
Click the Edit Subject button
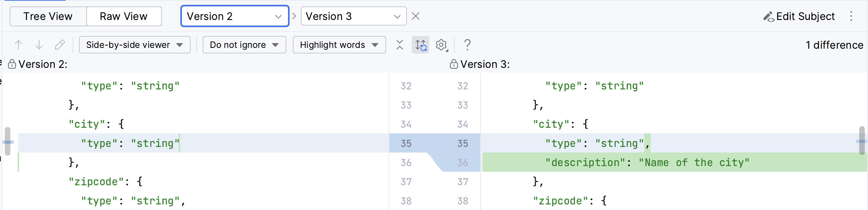pyautogui.click(x=799, y=16)
